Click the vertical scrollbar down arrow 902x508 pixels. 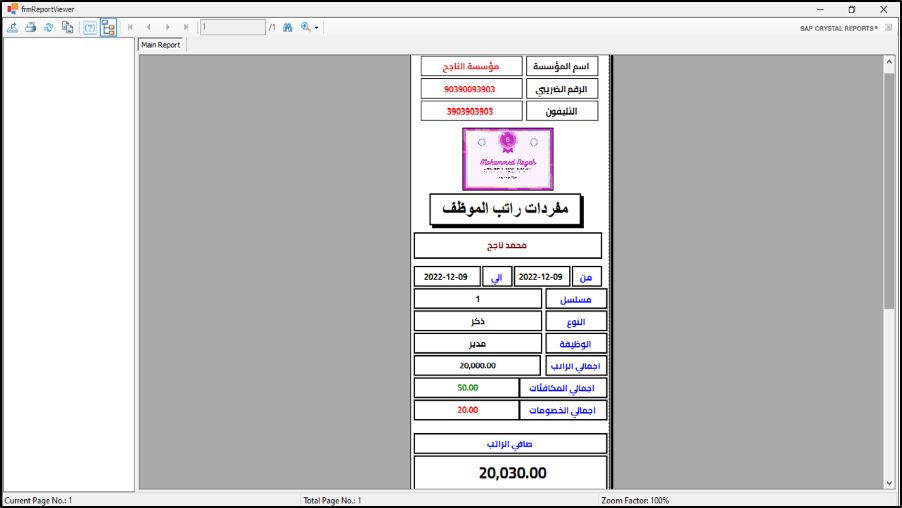click(889, 482)
